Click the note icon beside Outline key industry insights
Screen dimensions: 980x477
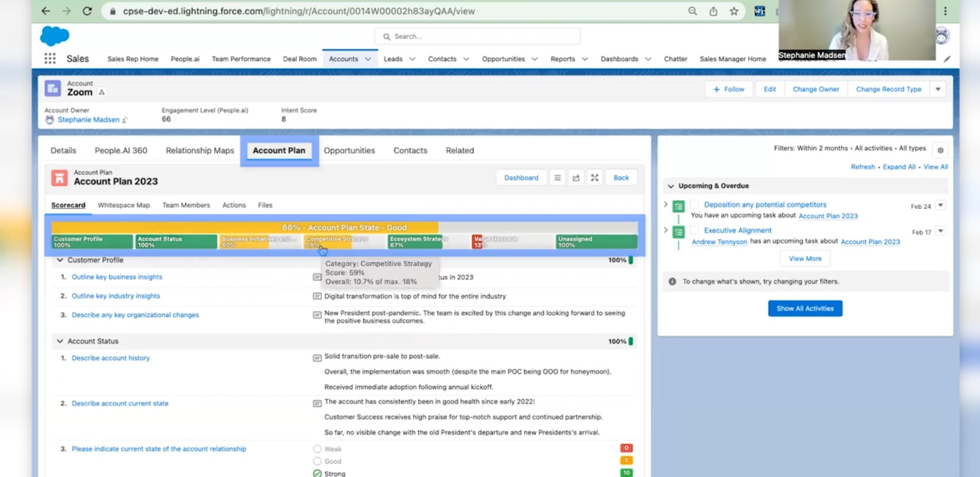tap(317, 296)
